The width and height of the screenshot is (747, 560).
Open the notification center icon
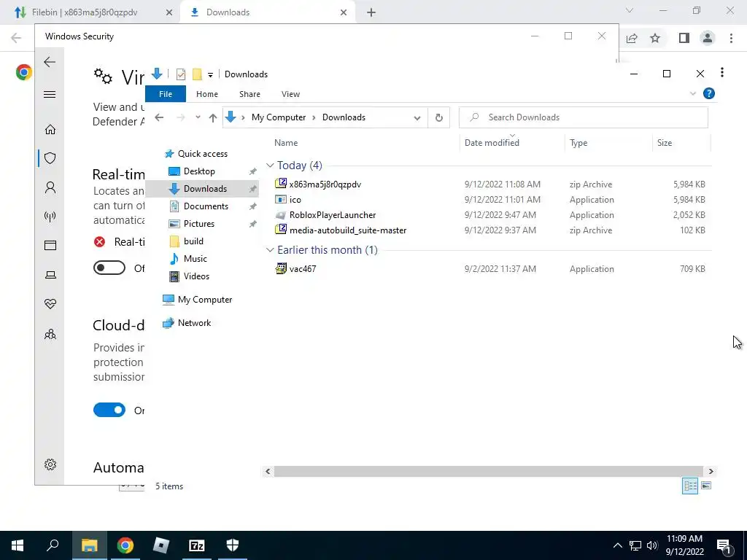[723, 546]
